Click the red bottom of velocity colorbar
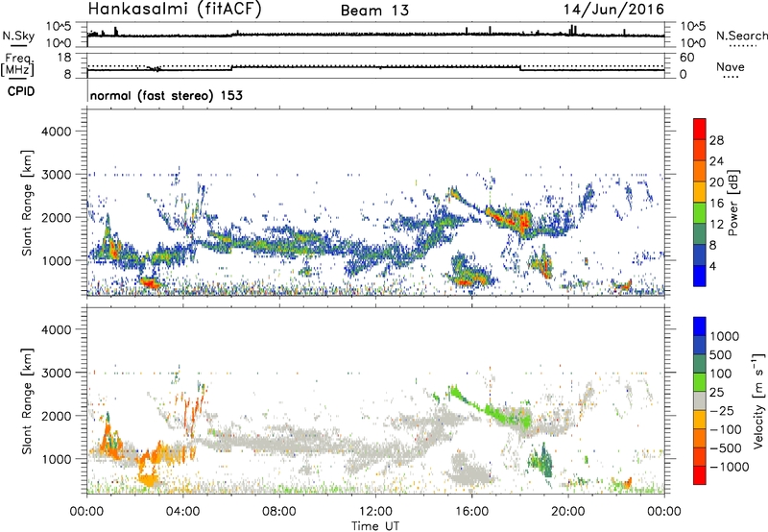 (700, 475)
